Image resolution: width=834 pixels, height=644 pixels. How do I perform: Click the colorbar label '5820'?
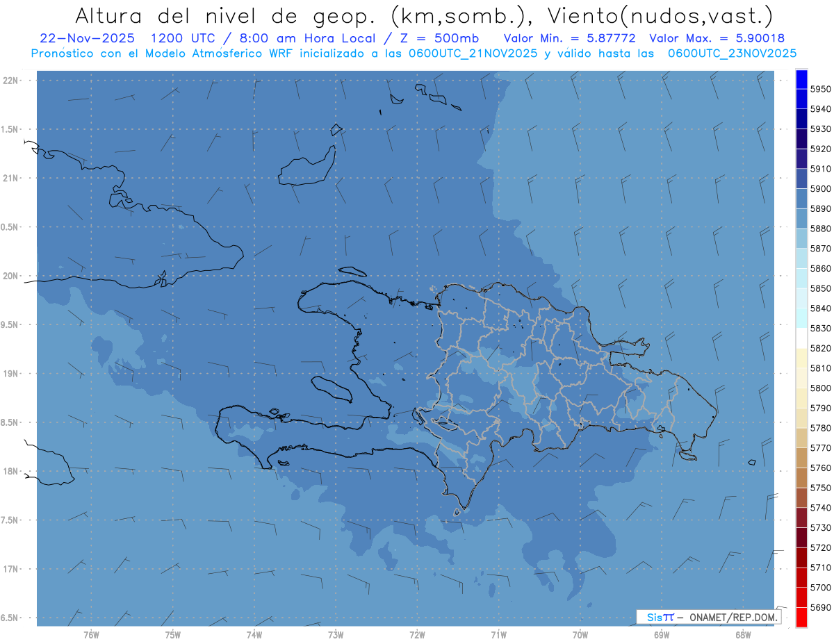pyautogui.click(x=821, y=348)
